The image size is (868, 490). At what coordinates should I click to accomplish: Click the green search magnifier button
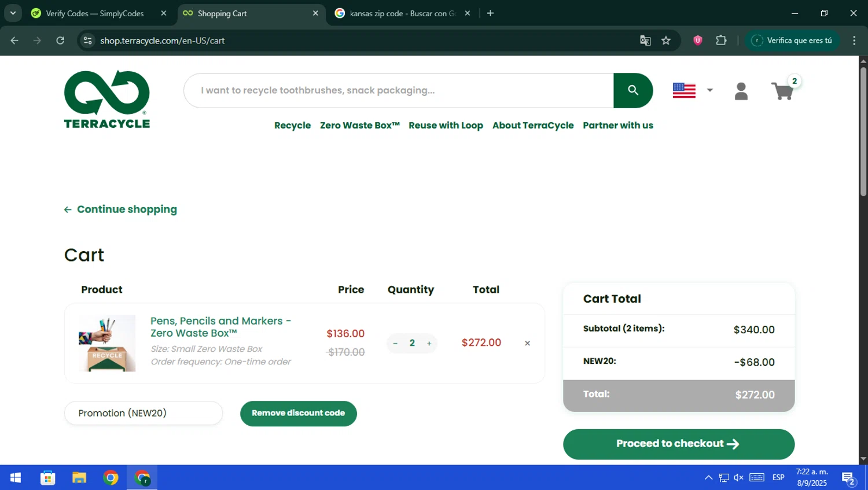click(633, 90)
